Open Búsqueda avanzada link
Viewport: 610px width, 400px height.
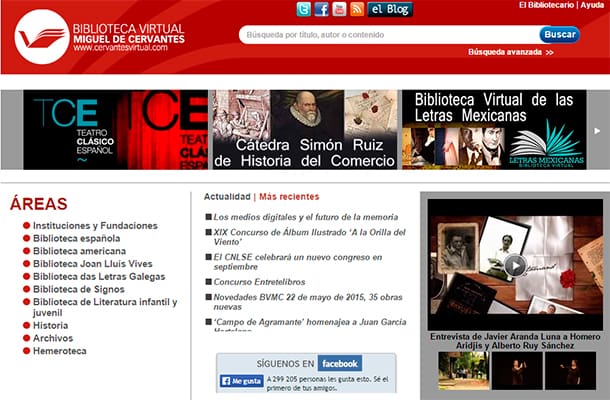511,52
